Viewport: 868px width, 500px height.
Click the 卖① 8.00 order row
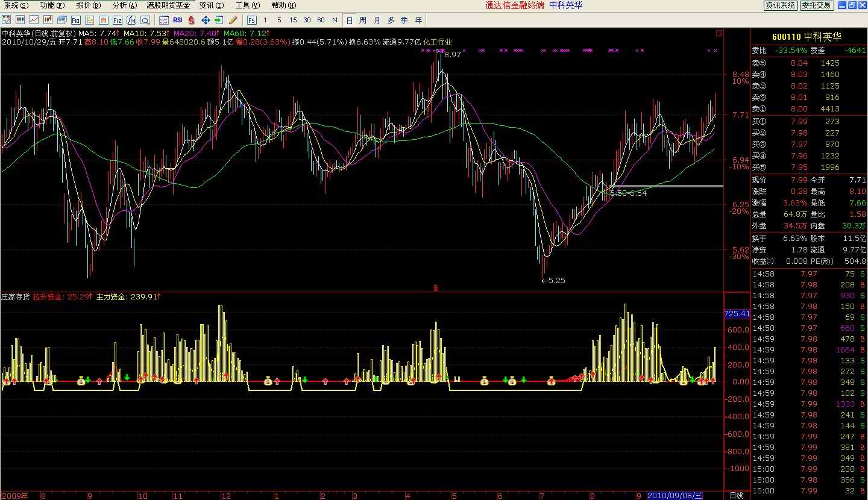tap(809, 109)
